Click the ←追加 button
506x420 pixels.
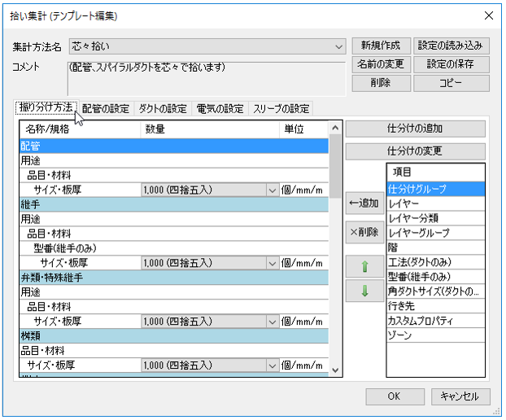(x=364, y=203)
